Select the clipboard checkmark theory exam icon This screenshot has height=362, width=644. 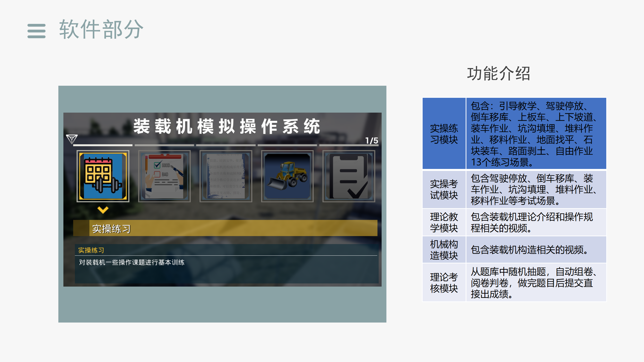point(349,176)
